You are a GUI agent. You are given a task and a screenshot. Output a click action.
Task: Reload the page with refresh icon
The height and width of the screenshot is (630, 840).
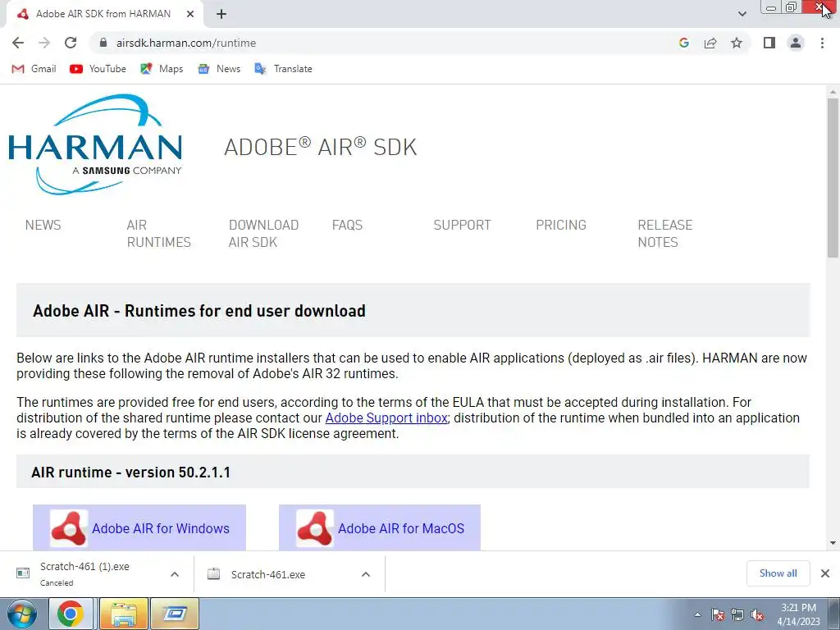tap(71, 43)
